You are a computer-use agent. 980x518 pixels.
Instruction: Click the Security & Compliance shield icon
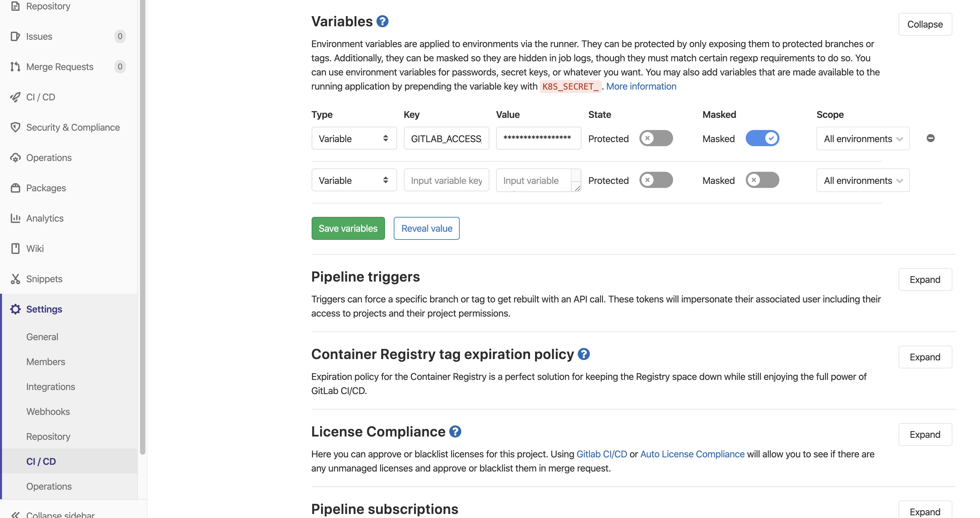pyautogui.click(x=15, y=127)
